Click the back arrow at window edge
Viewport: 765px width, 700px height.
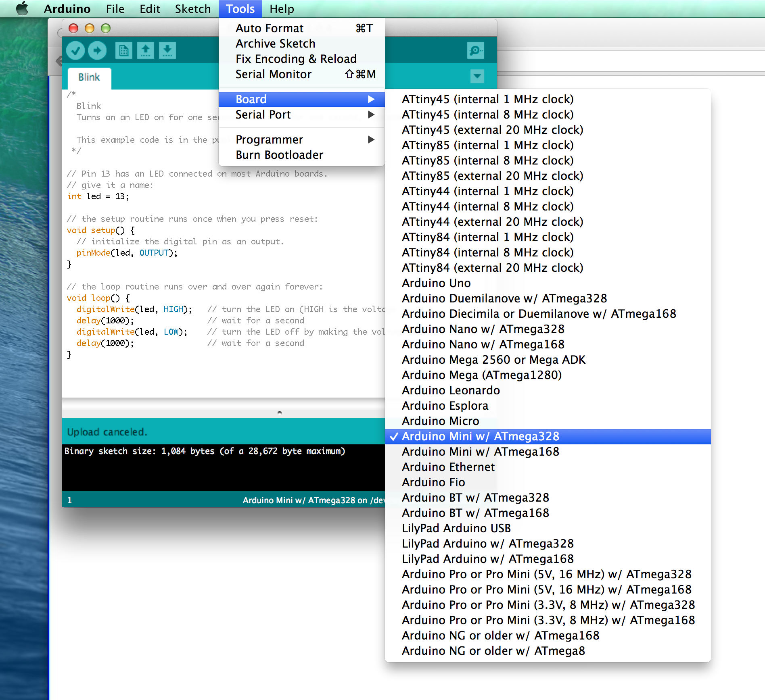click(x=59, y=61)
